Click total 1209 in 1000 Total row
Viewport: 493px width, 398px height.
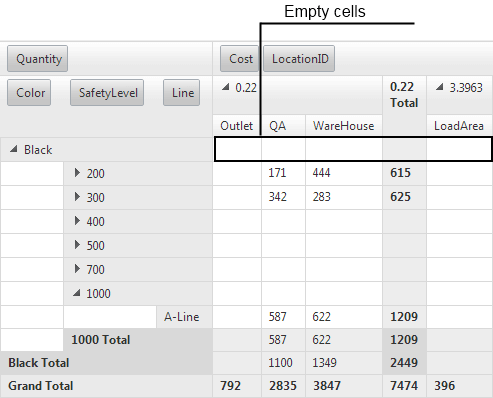point(404,340)
